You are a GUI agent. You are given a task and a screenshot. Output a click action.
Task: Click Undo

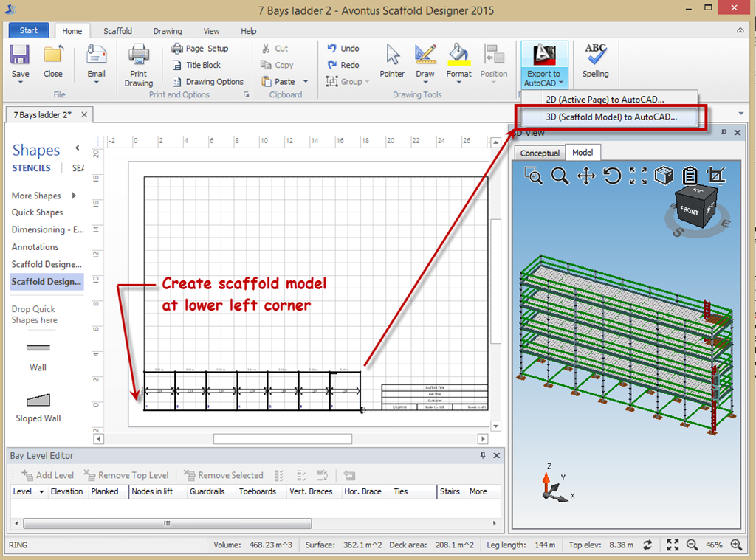pos(343,48)
